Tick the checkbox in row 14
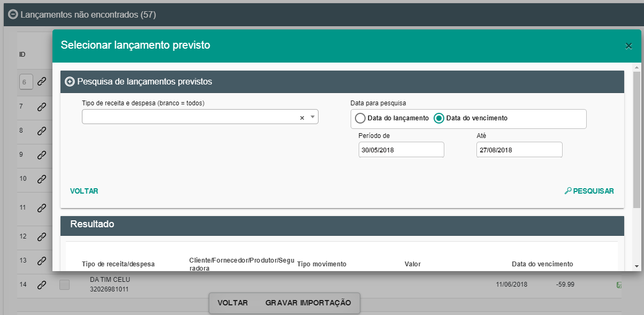 tap(64, 285)
